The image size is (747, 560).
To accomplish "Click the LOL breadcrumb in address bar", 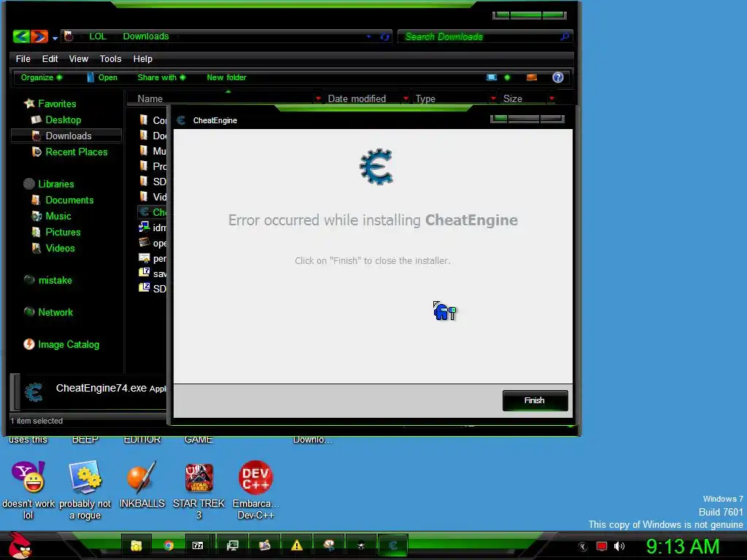I will (x=98, y=36).
